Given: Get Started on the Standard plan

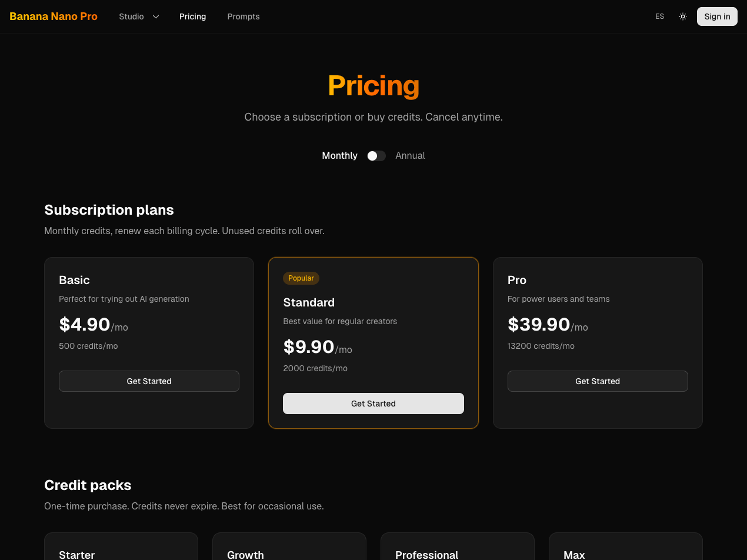Looking at the screenshot, I should pyautogui.click(x=373, y=404).
